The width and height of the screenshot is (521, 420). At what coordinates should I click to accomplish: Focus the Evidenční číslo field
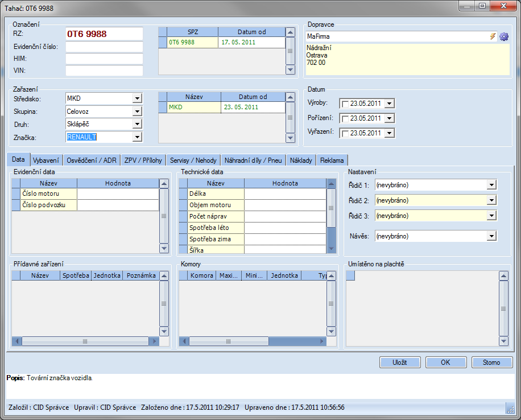click(104, 47)
